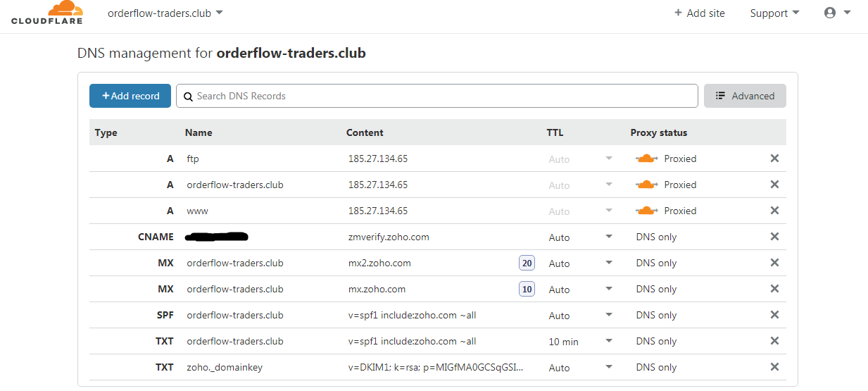This screenshot has height=391, width=868.
Task: Click the Content column header
Action: pos(365,132)
